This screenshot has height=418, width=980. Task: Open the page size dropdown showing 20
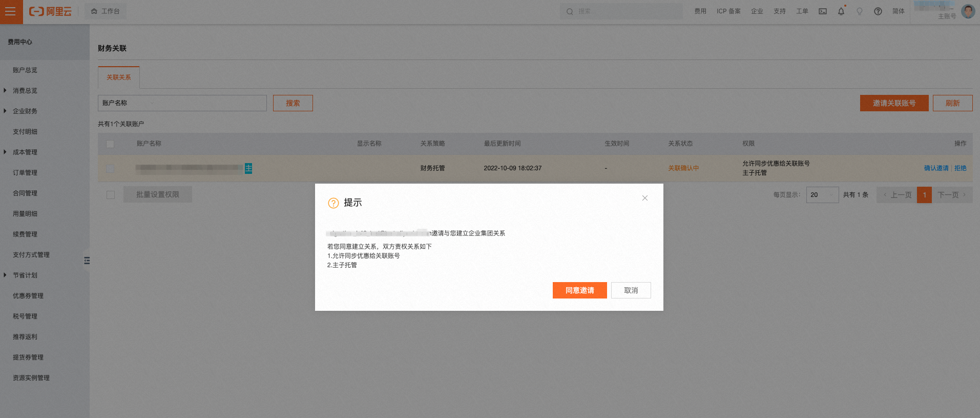[x=823, y=195]
